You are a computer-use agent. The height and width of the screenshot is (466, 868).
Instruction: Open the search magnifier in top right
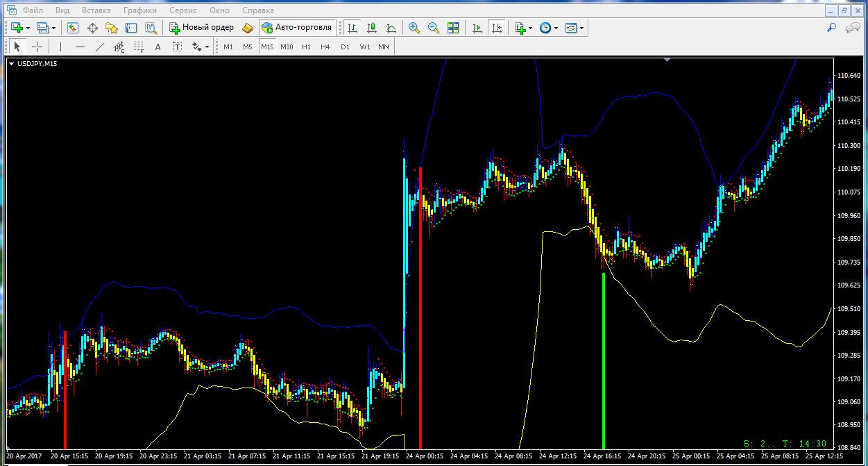pyautogui.click(x=831, y=28)
